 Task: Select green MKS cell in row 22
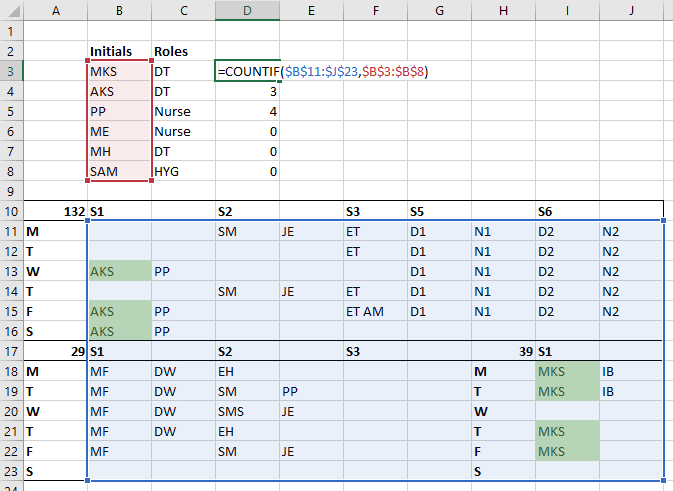pos(567,452)
